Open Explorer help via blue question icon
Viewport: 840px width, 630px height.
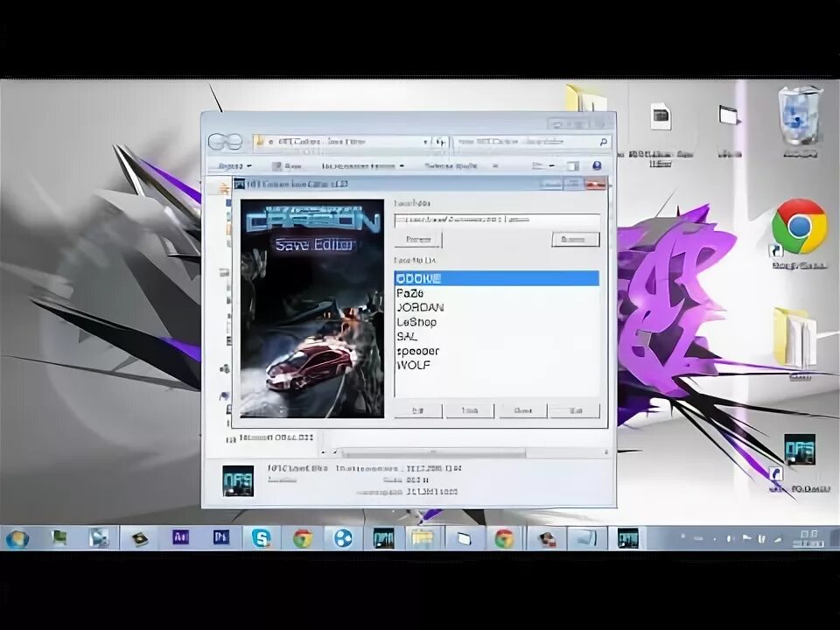pyautogui.click(x=597, y=166)
